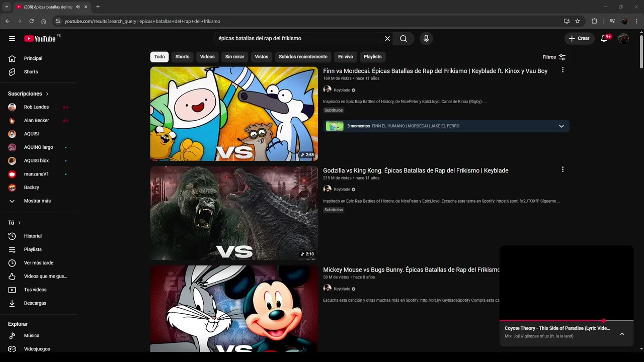Select the Shorts filter chip
The height and width of the screenshot is (362, 644).
(x=182, y=57)
